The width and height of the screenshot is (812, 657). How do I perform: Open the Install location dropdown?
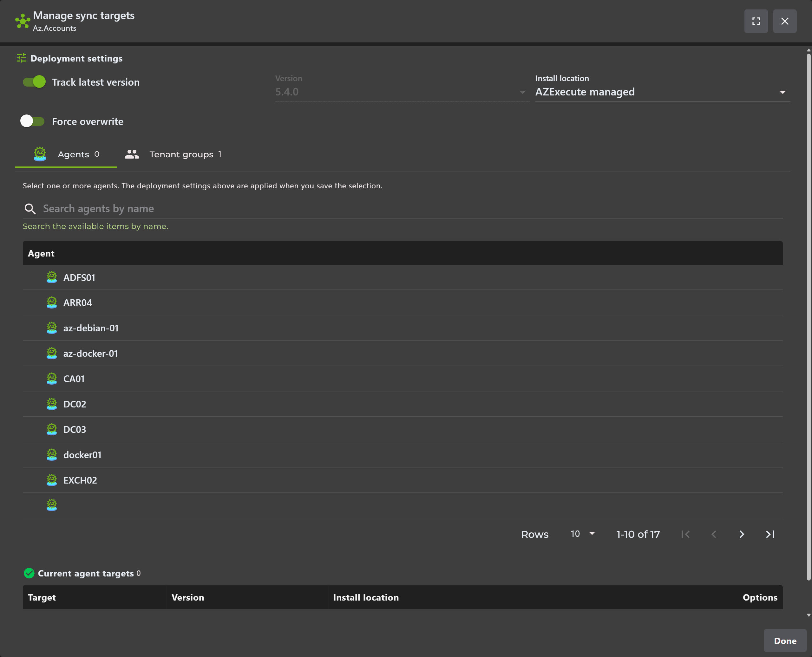tap(662, 92)
